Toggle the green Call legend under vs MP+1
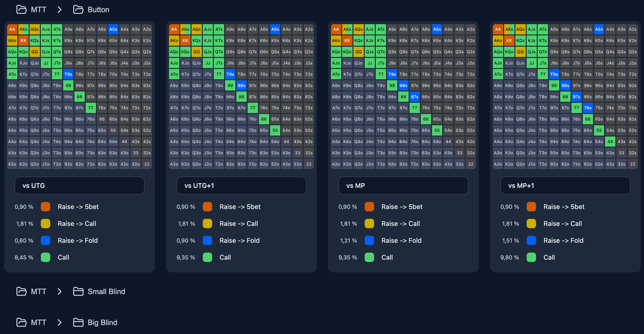Viewport: 644px width, 334px height. coord(531,257)
